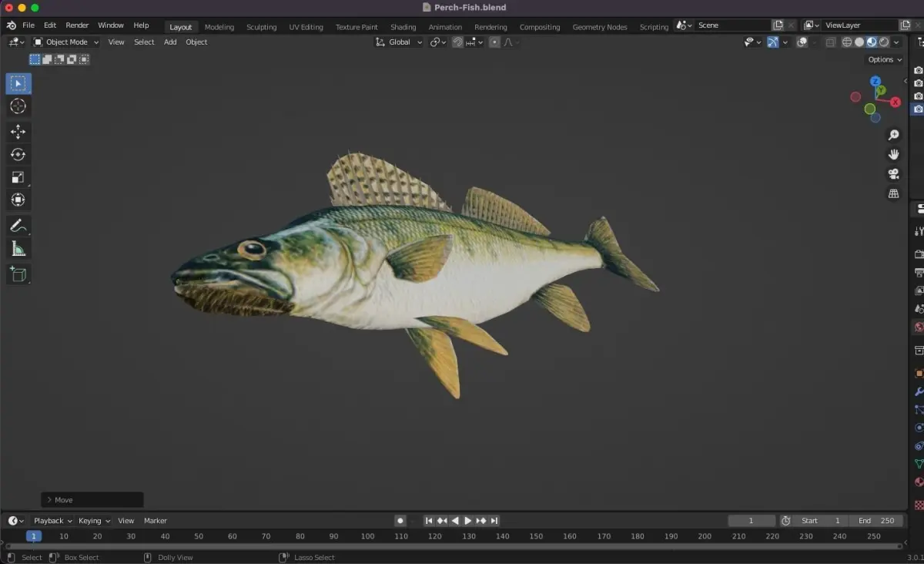Open the Render menu
This screenshot has width=924, height=564.
tap(77, 25)
